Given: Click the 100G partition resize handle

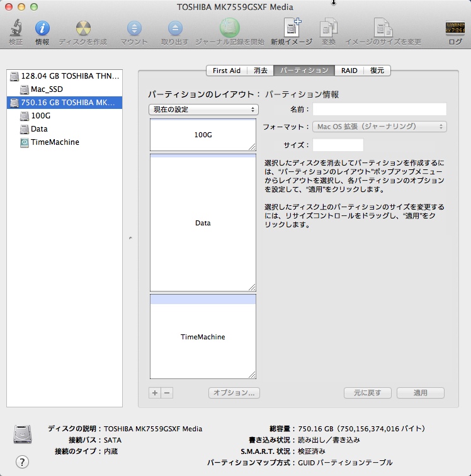Looking at the screenshot, I should click(252, 147).
